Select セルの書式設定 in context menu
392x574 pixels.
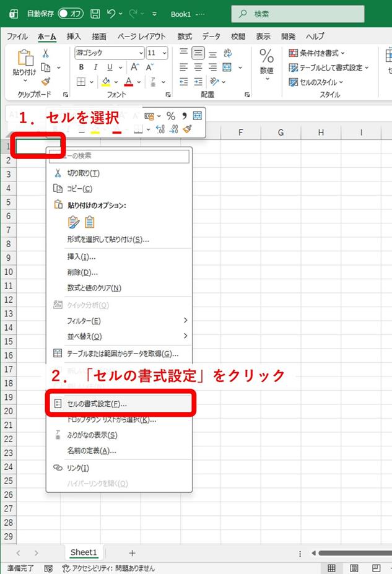click(97, 404)
